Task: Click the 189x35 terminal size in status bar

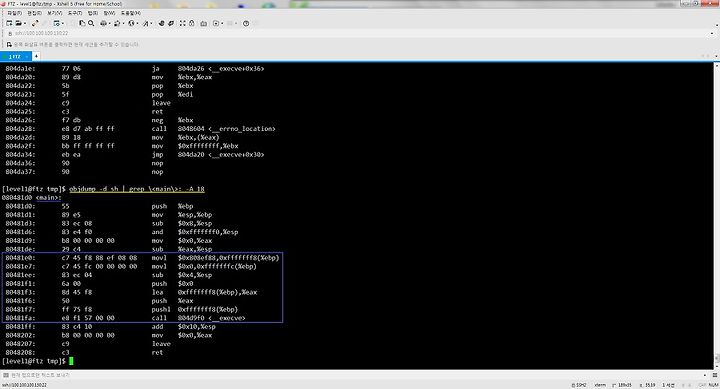Action: pyautogui.click(x=622, y=385)
